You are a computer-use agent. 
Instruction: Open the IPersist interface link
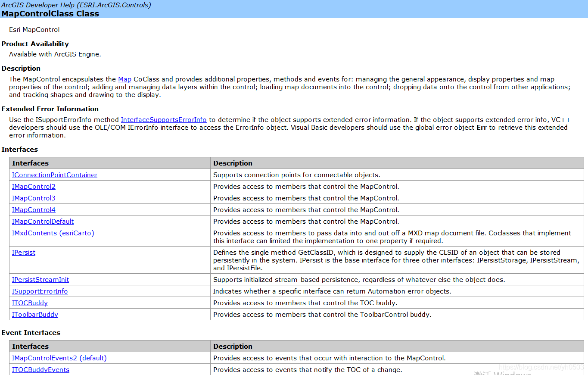pyautogui.click(x=24, y=253)
